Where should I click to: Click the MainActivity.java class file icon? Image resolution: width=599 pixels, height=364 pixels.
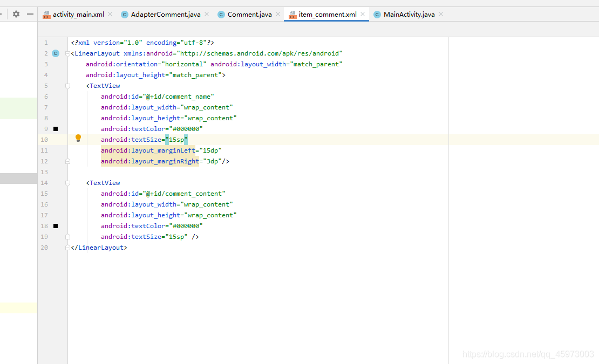pyautogui.click(x=377, y=15)
